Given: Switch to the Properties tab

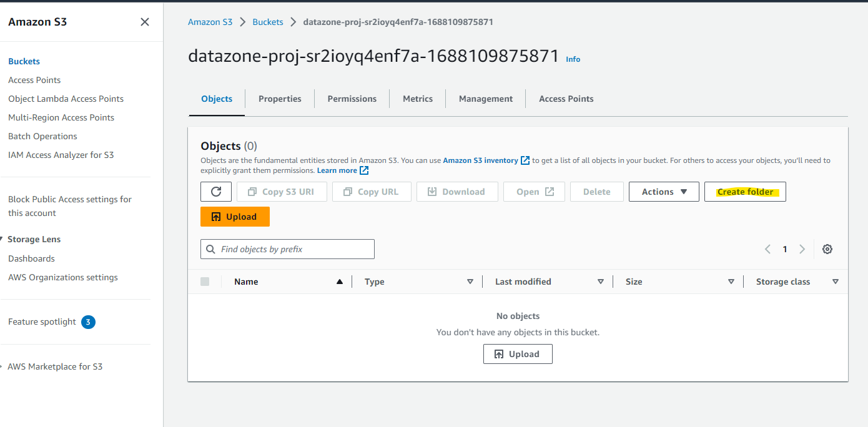Looking at the screenshot, I should 280,99.
